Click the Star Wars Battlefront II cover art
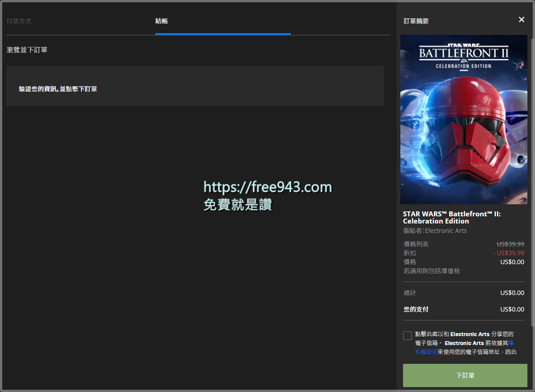Image resolution: width=535 pixels, height=392 pixels. 463,119
